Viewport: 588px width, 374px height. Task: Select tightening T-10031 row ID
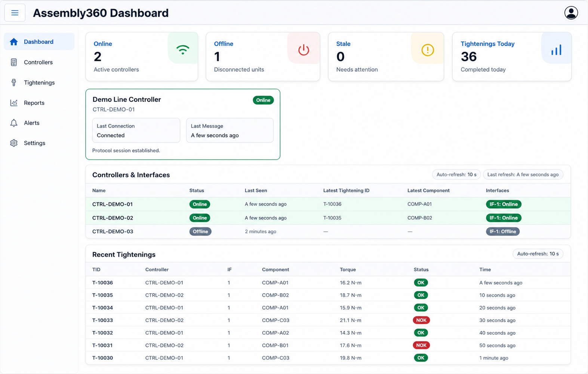click(x=102, y=345)
